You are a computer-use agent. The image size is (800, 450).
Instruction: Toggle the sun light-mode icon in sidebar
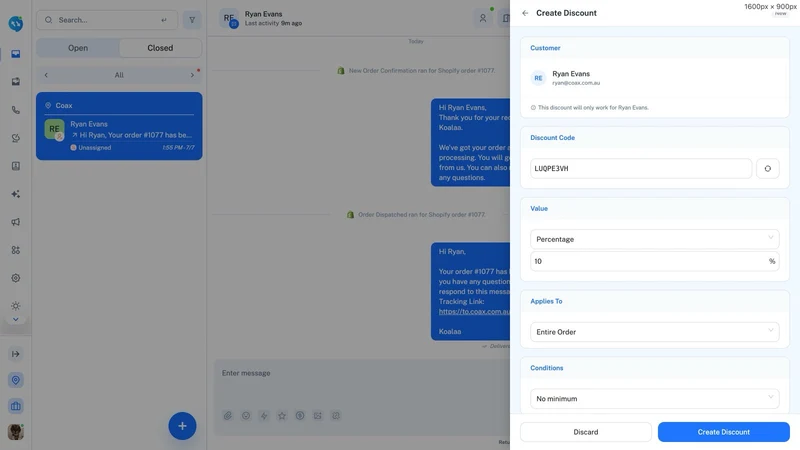tap(16, 306)
